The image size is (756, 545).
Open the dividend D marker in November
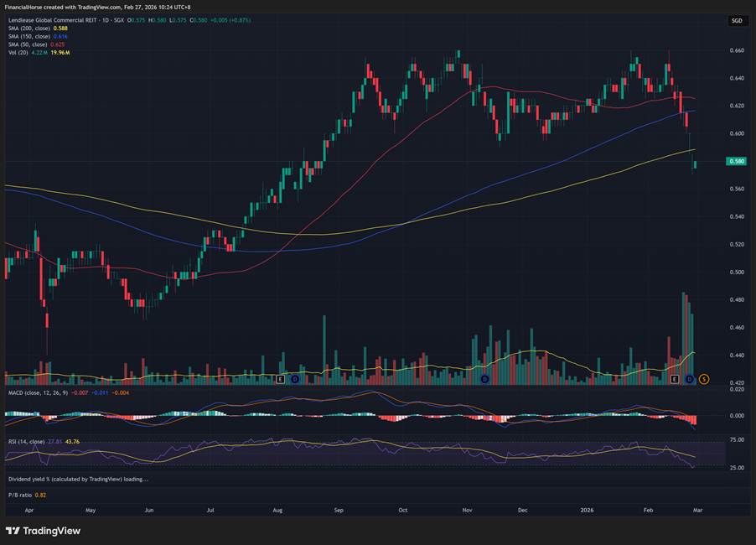tap(485, 379)
